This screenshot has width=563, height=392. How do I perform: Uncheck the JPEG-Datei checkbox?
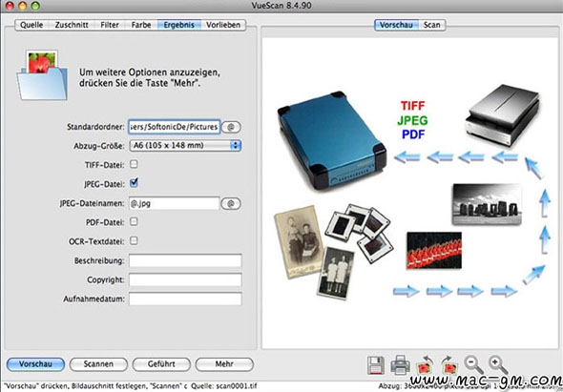coord(134,183)
